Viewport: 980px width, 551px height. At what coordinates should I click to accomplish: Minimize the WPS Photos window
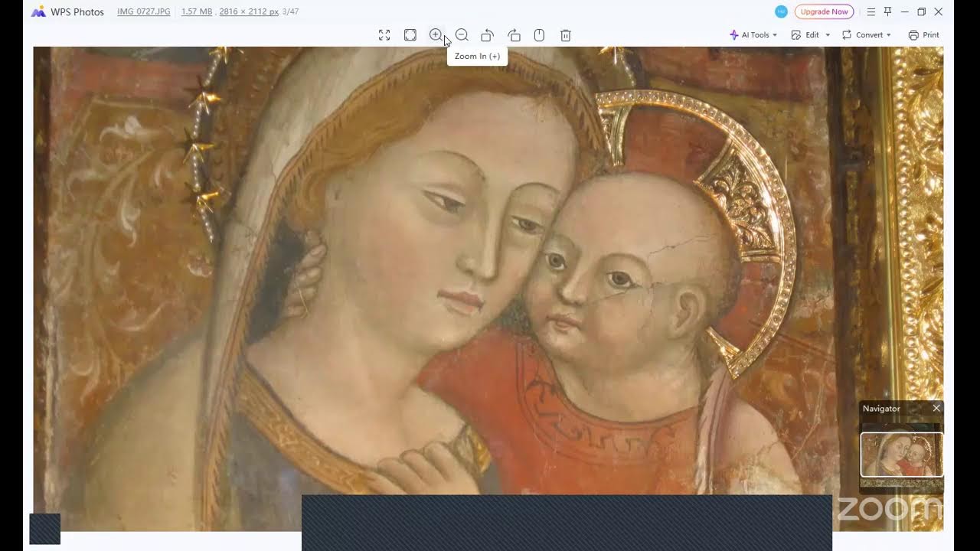coord(905,11)
